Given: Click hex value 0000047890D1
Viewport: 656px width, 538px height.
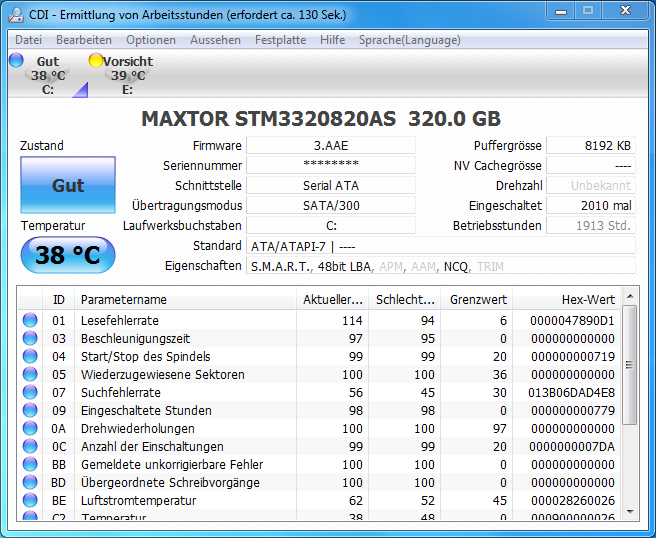Looking at the screenshot, I should (x=572, y=320).
